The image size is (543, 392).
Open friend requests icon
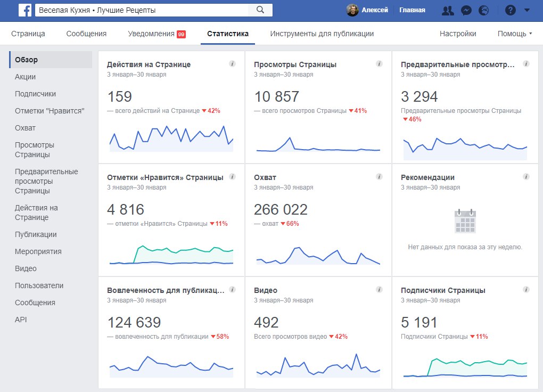448,10
